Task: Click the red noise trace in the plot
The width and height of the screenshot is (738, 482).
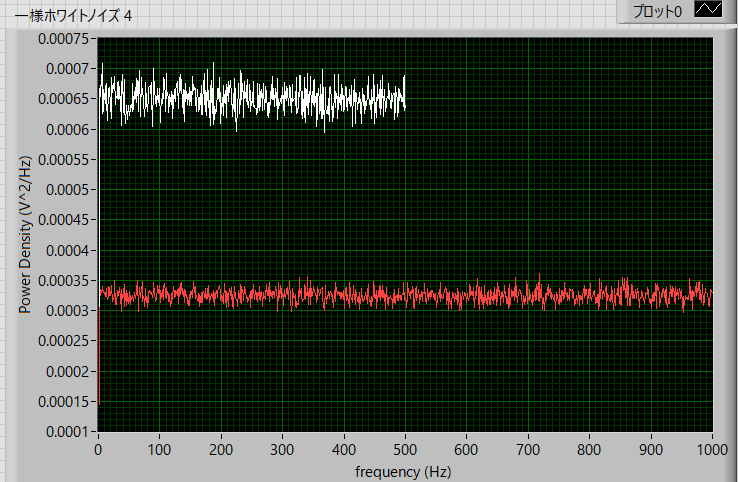Action: point(400,295)
